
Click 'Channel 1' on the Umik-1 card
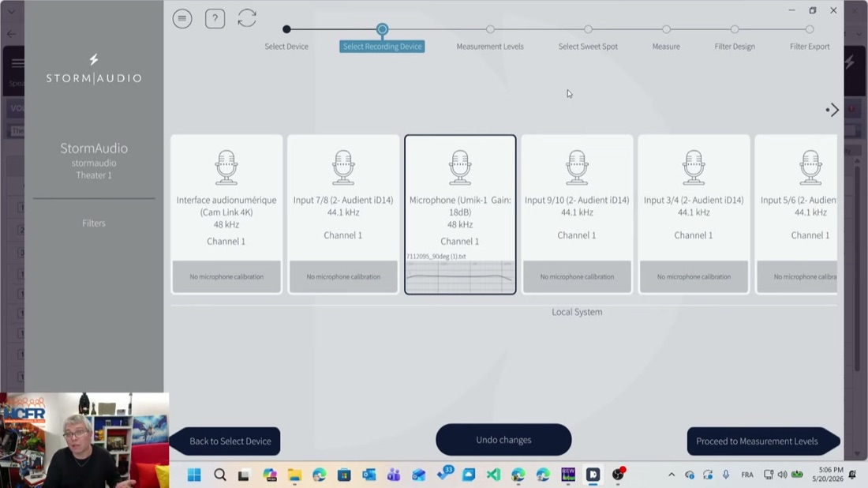click(x=459, y=242)
